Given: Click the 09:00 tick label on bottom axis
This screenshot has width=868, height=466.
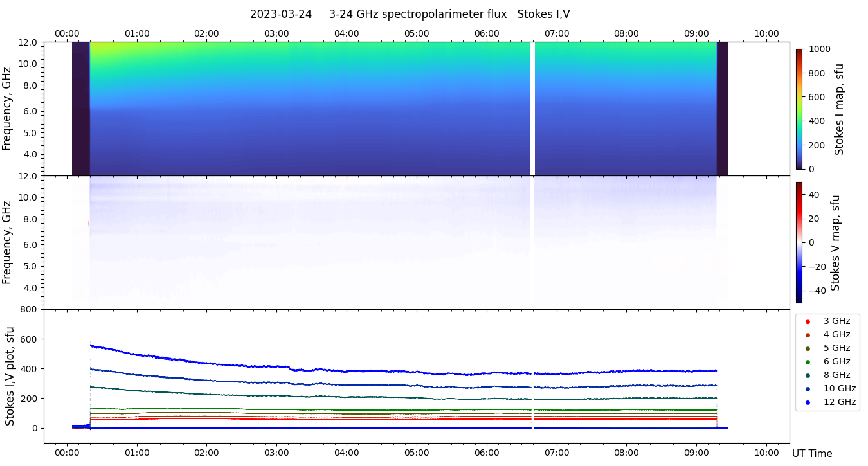Looking at the screenshot, I should click(696, 453).
